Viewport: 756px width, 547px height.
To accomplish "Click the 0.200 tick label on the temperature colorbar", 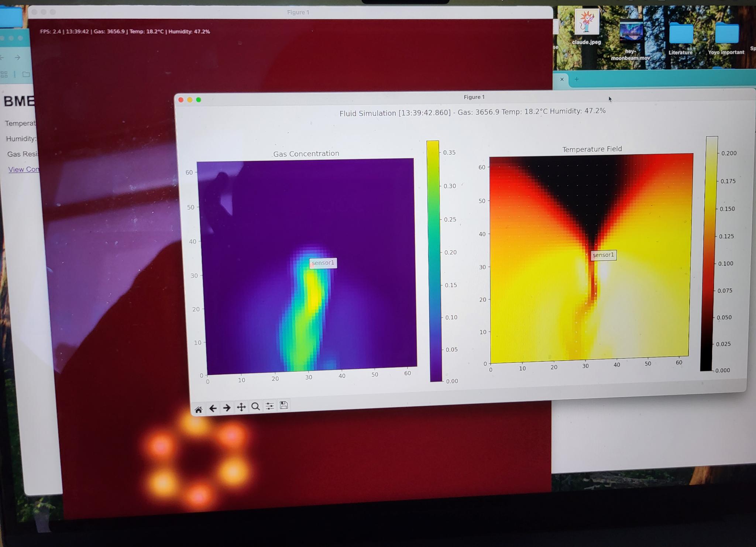I will click(x=729, y=153).
